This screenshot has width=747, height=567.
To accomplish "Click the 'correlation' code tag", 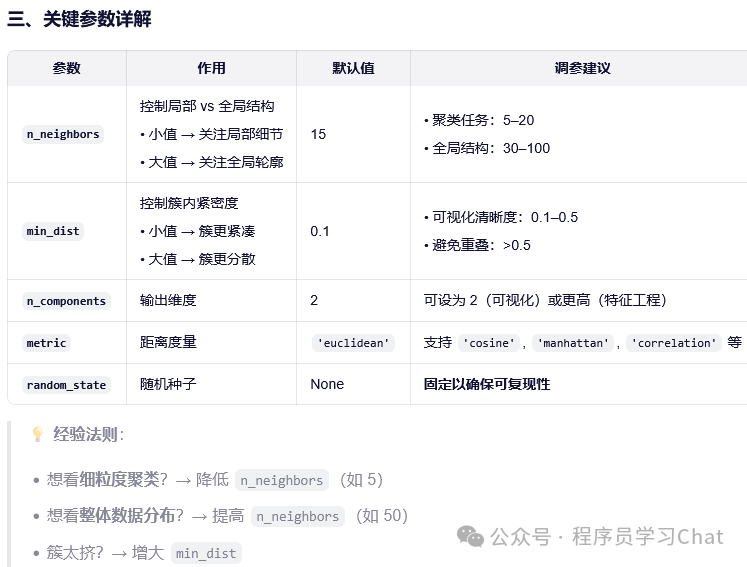I will click(x=674, y=343).
